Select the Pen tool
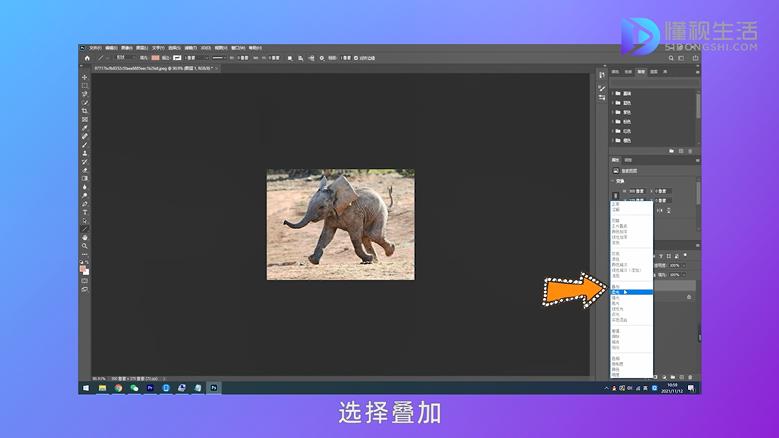779x438 pixels. coord(84,204)
